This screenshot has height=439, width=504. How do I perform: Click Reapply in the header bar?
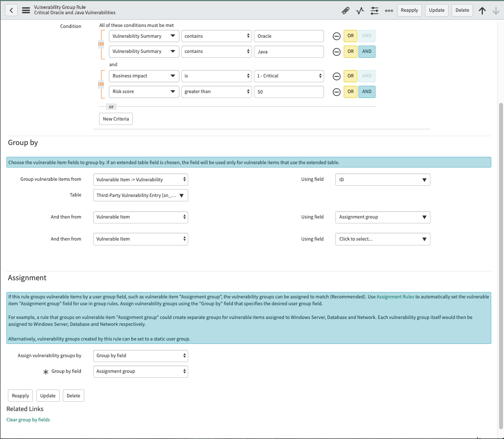pos(409,10)
